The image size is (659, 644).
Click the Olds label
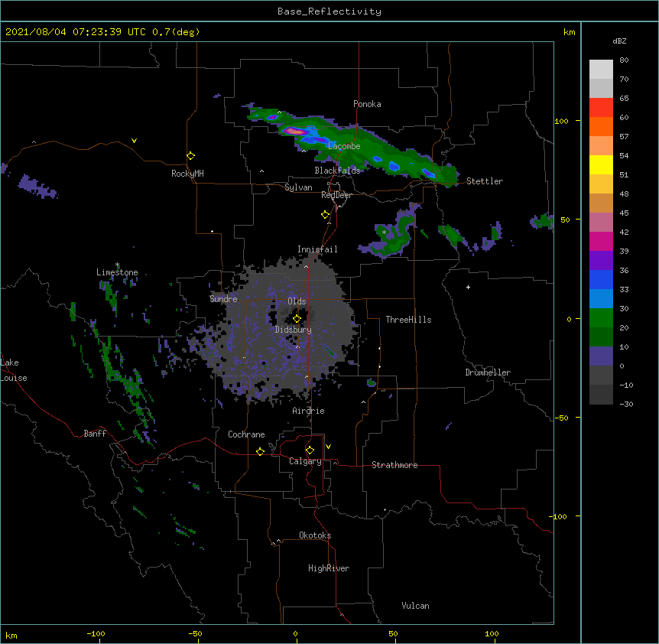pyautogui.click(x=297, y=301)
